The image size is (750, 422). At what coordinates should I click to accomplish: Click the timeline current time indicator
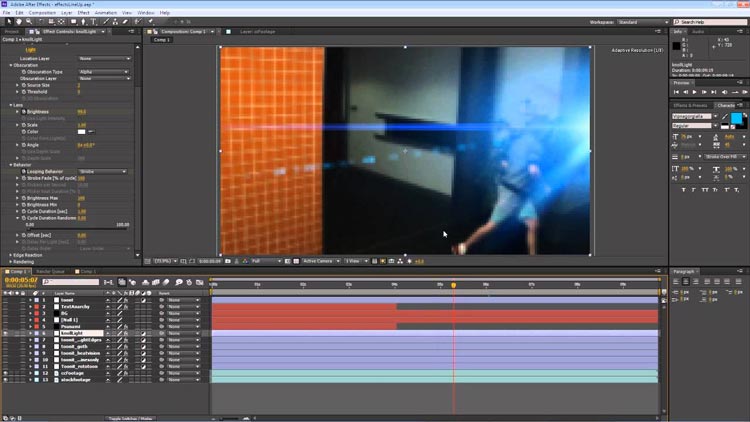coord(453,285)
